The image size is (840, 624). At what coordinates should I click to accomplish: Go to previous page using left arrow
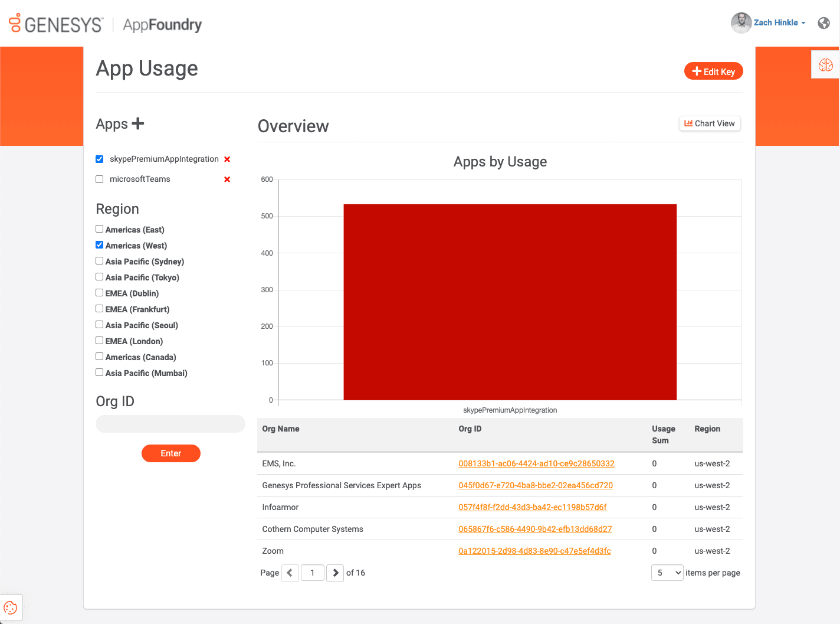[290, 573]
